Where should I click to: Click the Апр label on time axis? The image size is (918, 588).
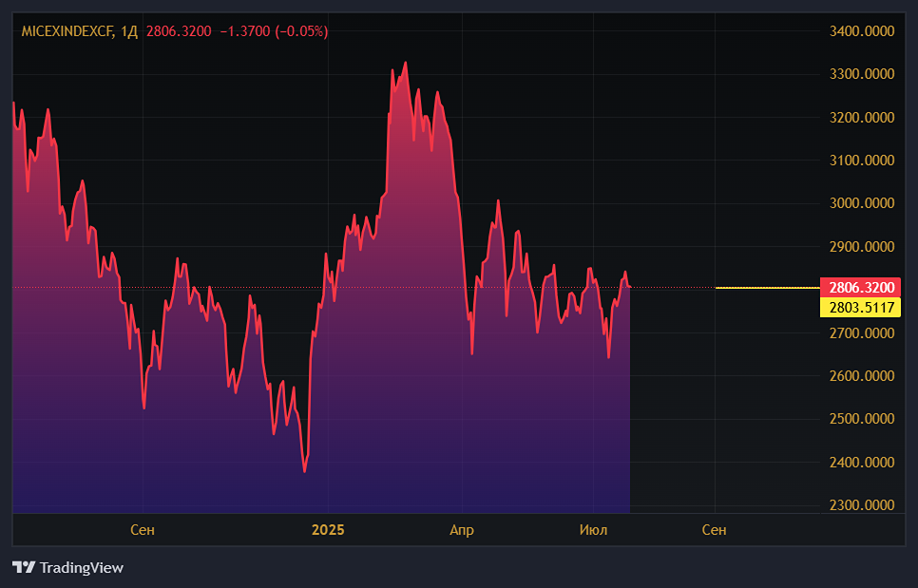461,530
